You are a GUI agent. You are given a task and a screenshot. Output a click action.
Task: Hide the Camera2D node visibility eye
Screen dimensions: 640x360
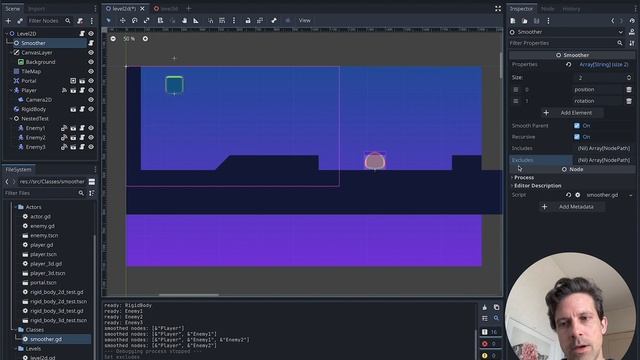pyautogui.click(x=91, y=100)
